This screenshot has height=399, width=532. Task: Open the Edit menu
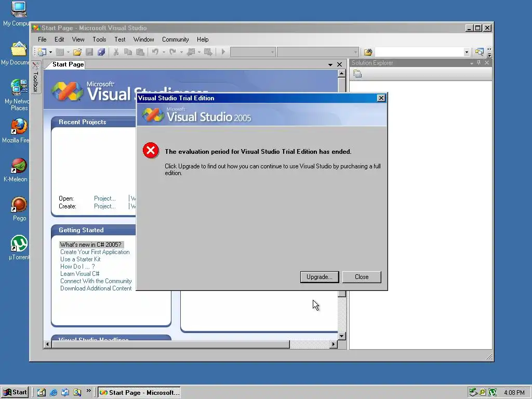click(59, 39)
